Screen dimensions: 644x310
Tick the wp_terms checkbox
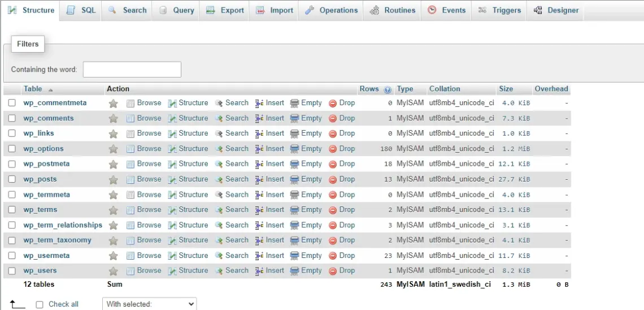[12, 210]
